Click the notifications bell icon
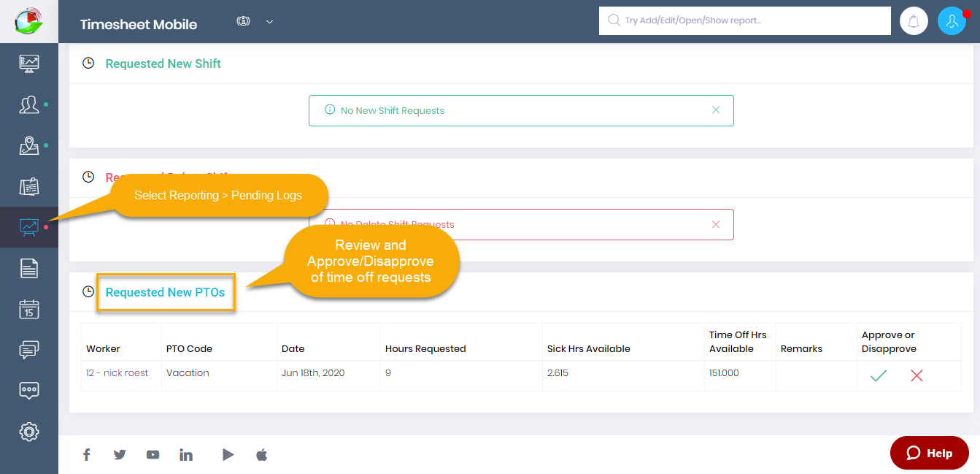The image size is (980, 474). pyautogui.click(x=913, y=21)
